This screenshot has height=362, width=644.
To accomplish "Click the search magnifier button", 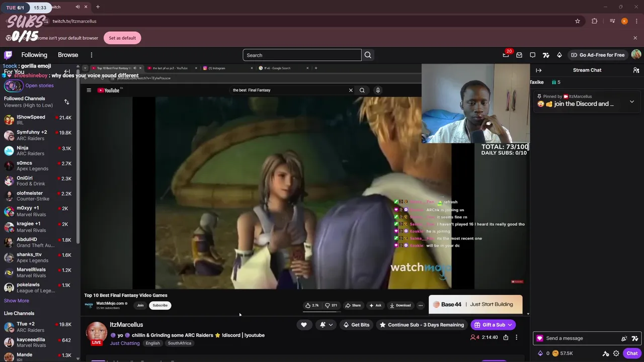I will pyautogui.click(x=368, y=55).
